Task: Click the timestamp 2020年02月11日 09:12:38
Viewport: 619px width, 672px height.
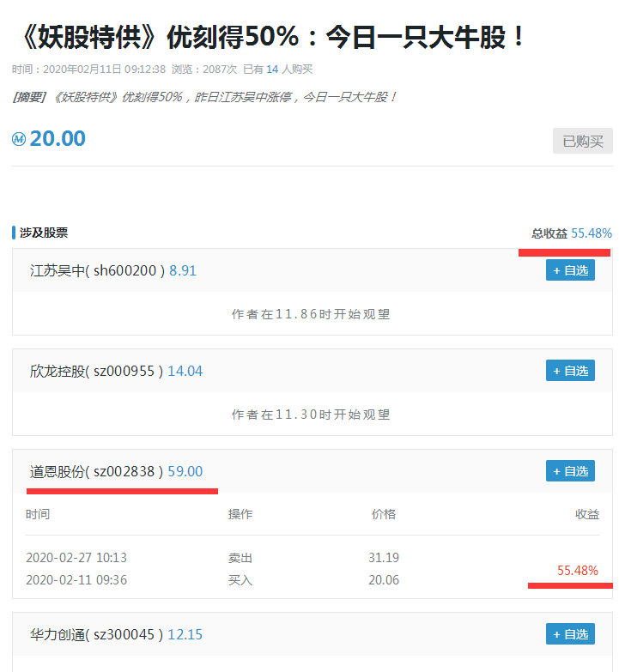Action: pos(104,70)
